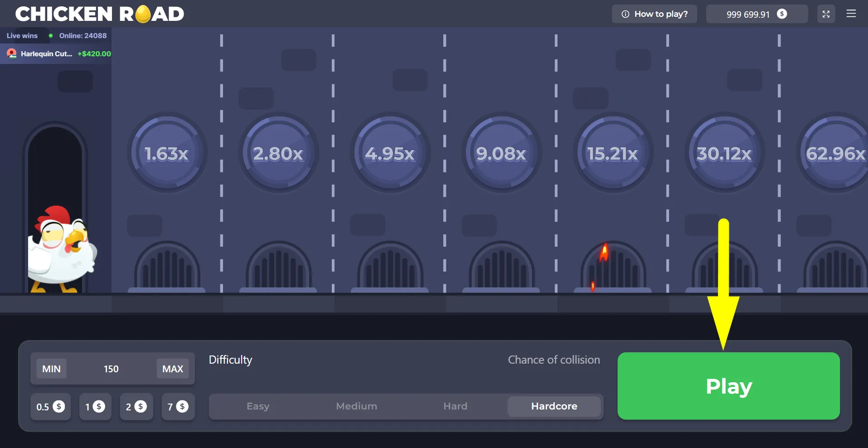Open the How to play? guide

tap(654, 14)
